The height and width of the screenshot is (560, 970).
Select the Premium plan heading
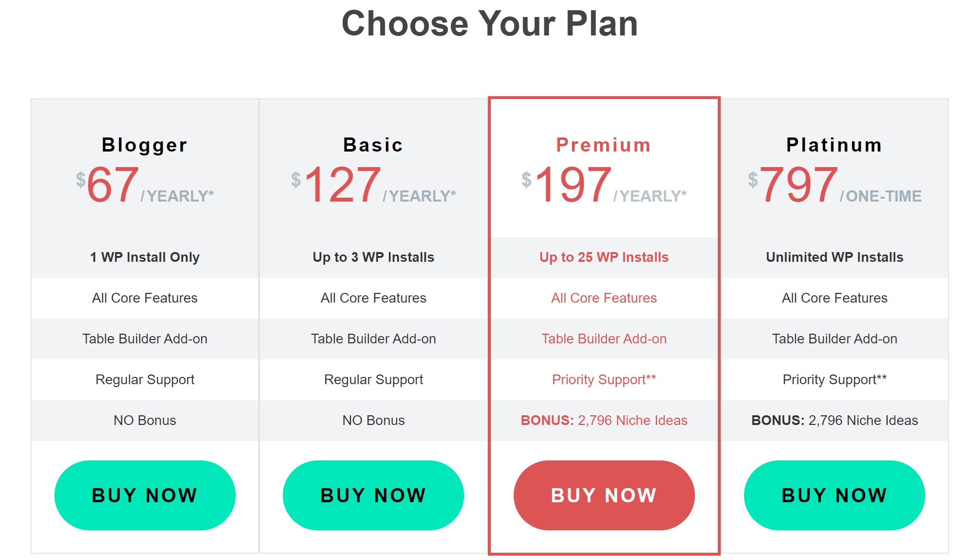[x=604, y=144]
